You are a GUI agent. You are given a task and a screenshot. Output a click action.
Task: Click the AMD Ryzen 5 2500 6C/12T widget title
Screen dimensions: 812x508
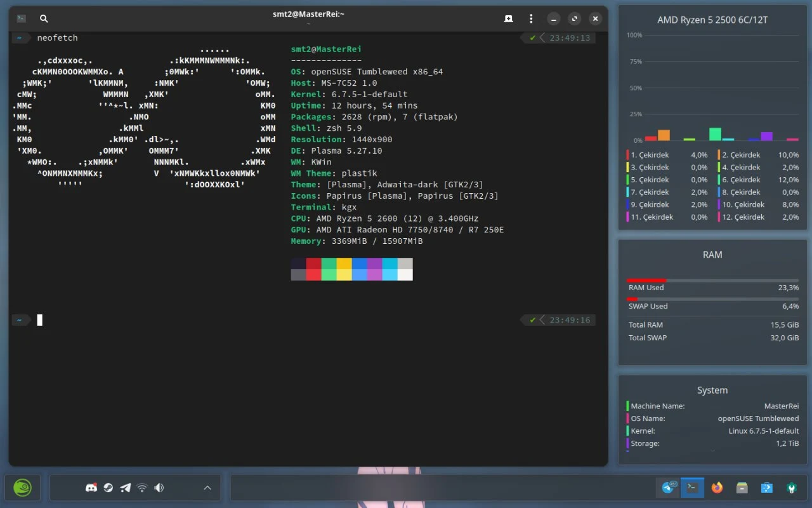[712, 20]
